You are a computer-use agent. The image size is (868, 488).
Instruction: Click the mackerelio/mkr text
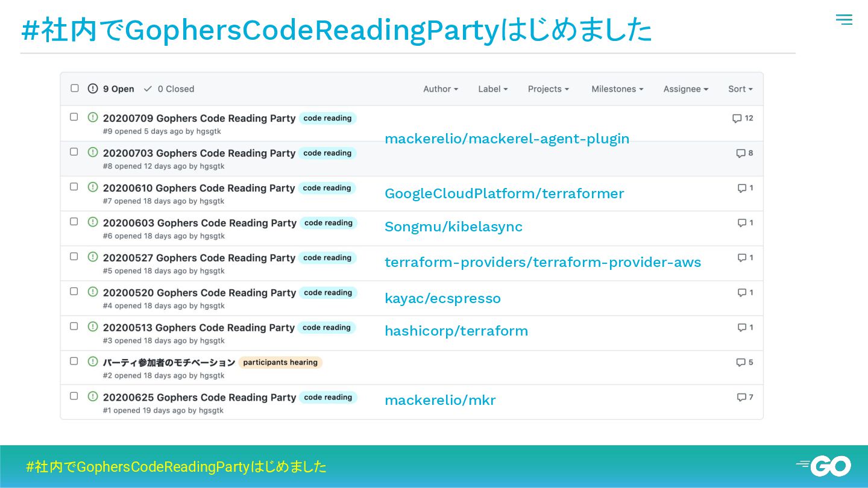[x=440, y=401]
